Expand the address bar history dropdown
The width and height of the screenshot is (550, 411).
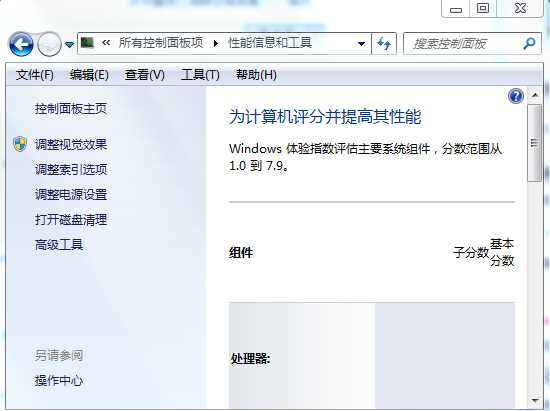click(x=361, y=44)
